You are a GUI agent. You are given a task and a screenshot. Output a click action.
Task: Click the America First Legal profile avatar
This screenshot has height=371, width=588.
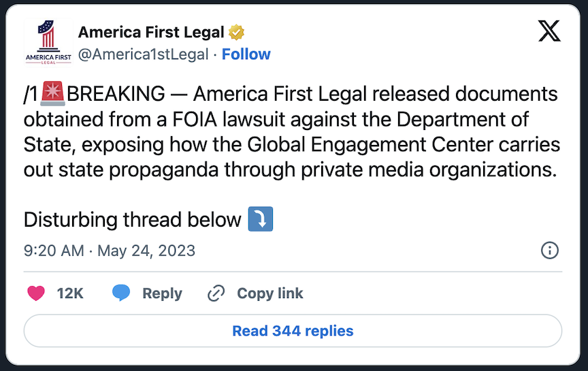pos(47,42)
